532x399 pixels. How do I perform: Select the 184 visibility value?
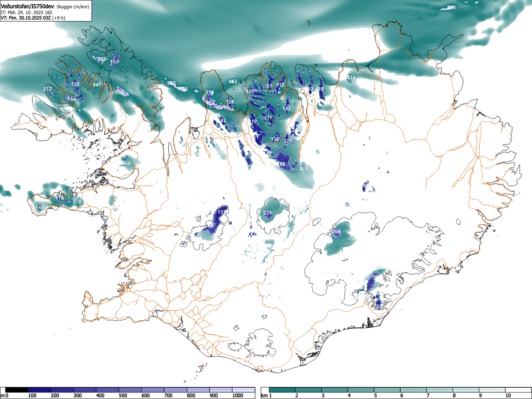72,99
